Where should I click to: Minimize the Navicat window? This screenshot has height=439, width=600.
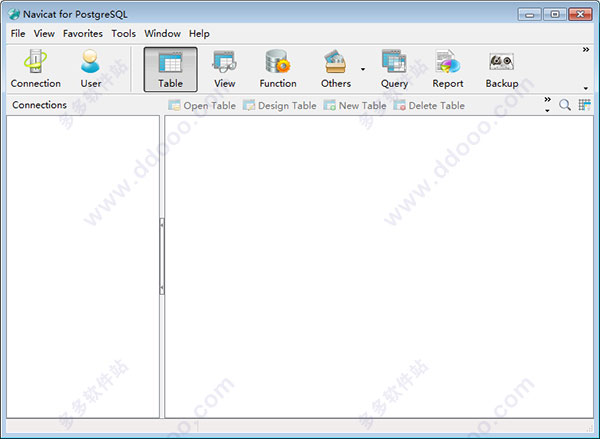coord(530,15)
